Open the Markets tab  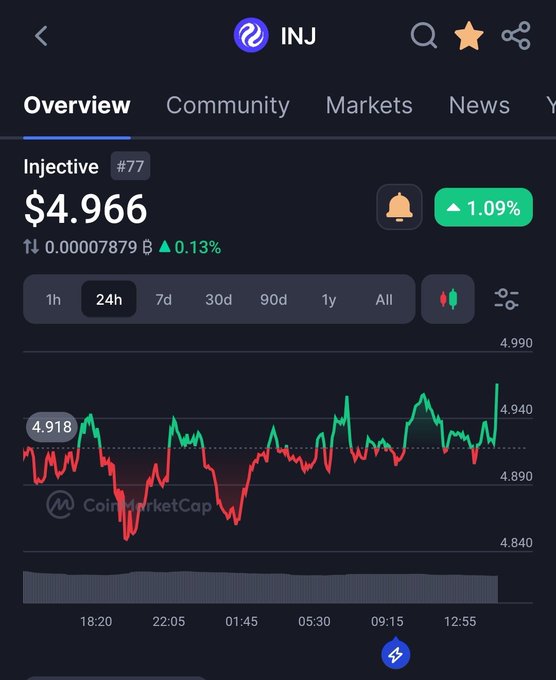[x=369, y=105]
